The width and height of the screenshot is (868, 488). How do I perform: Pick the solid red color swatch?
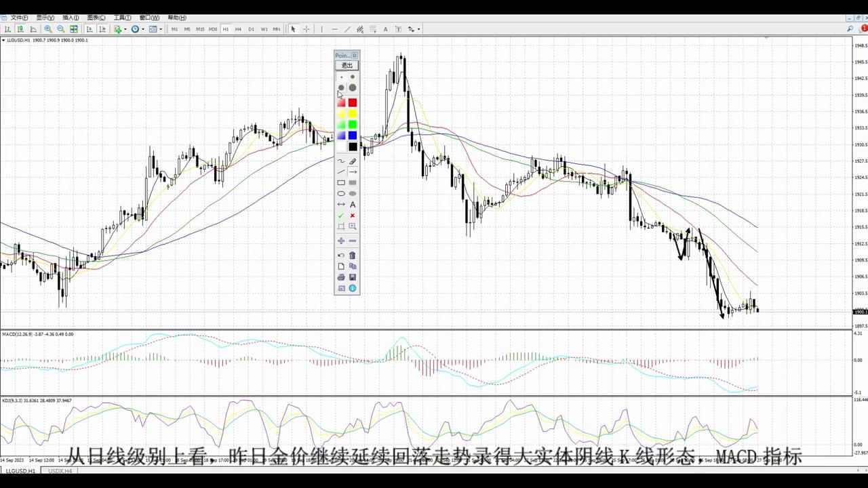pyautogui.click(x=353, y=103)
